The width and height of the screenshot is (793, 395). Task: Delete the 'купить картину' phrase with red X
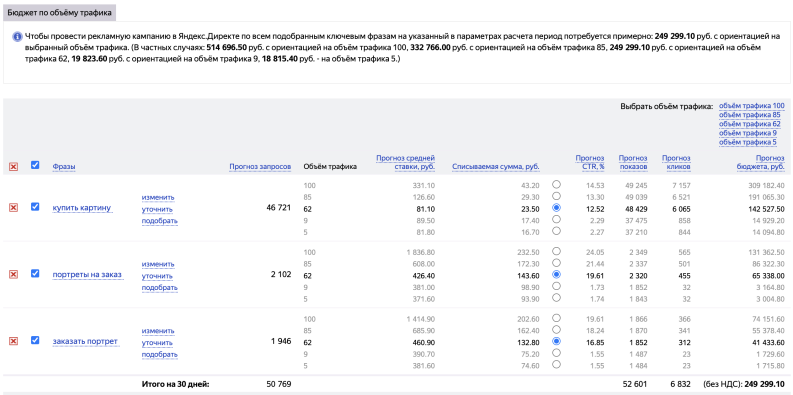click(x=14, y=208)
